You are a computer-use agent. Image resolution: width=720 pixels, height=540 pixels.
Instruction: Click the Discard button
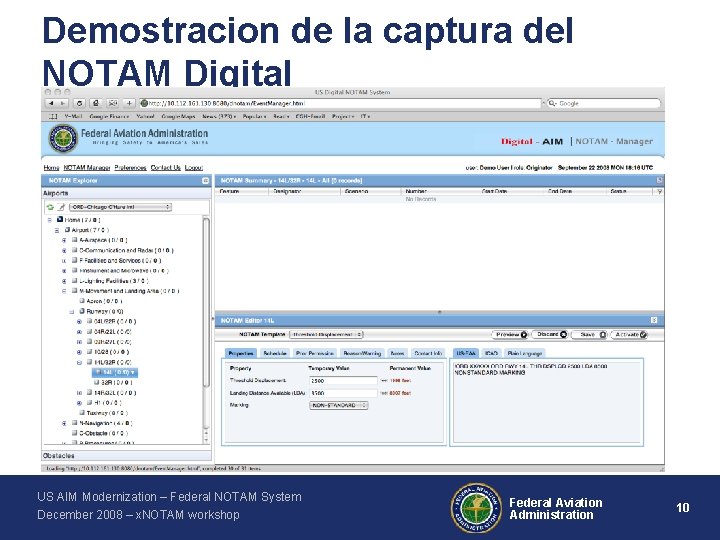click(x=550, y=335)
